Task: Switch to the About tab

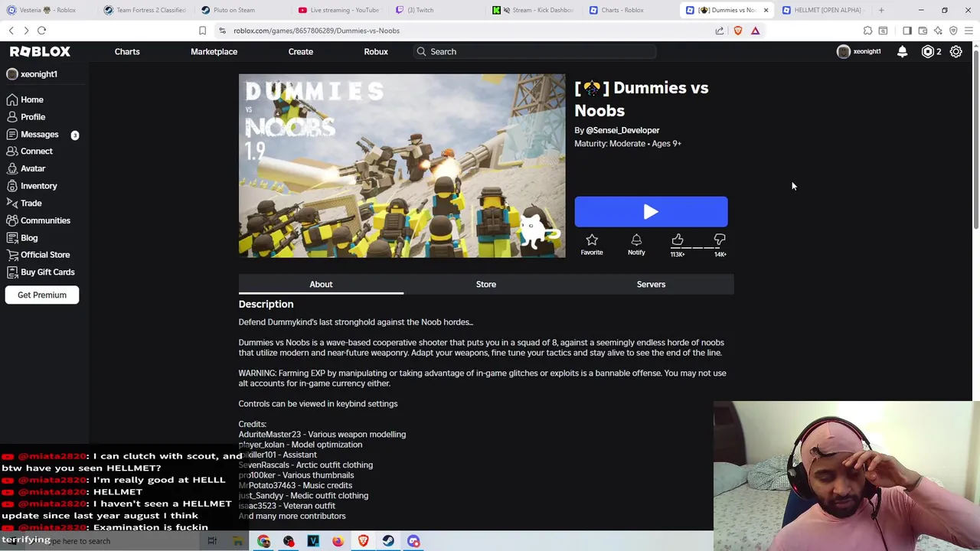Action: (321, 284)
